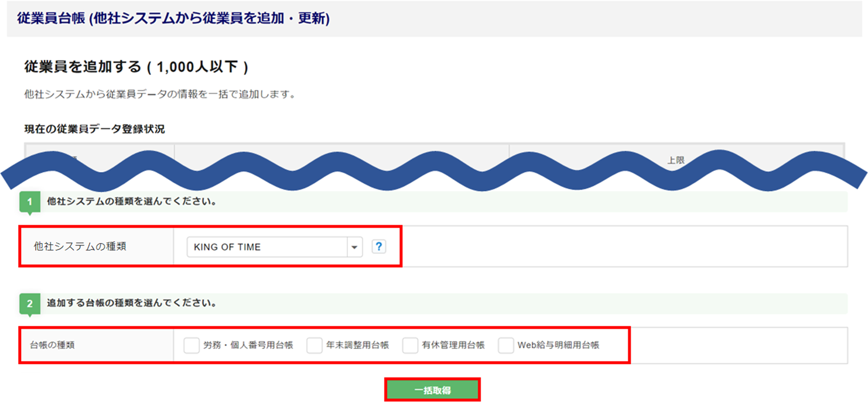This screenshot has width=868, height=414.
Task: Check the 有休管理用台帳 checkbox
Action: point(410,345)
